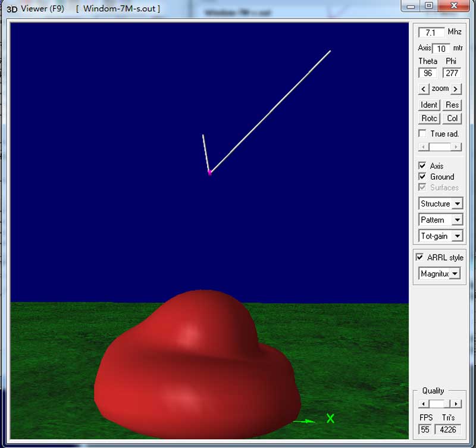The width and height of the screenshot is (476, 448).
Task: Click the magenta feed point on antenna
Action: [209, 173]
